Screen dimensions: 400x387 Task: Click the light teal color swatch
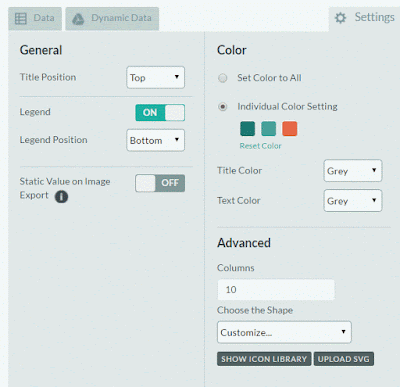coord(269,129)
